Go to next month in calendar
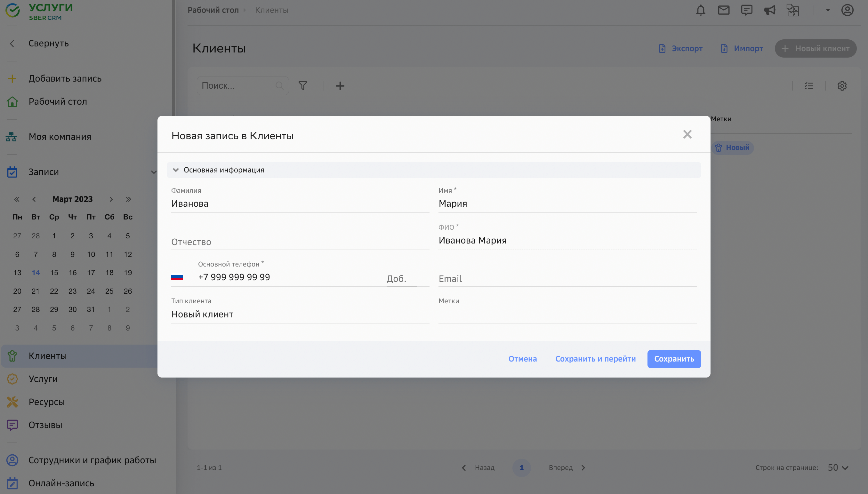 [x=111, y=199]
